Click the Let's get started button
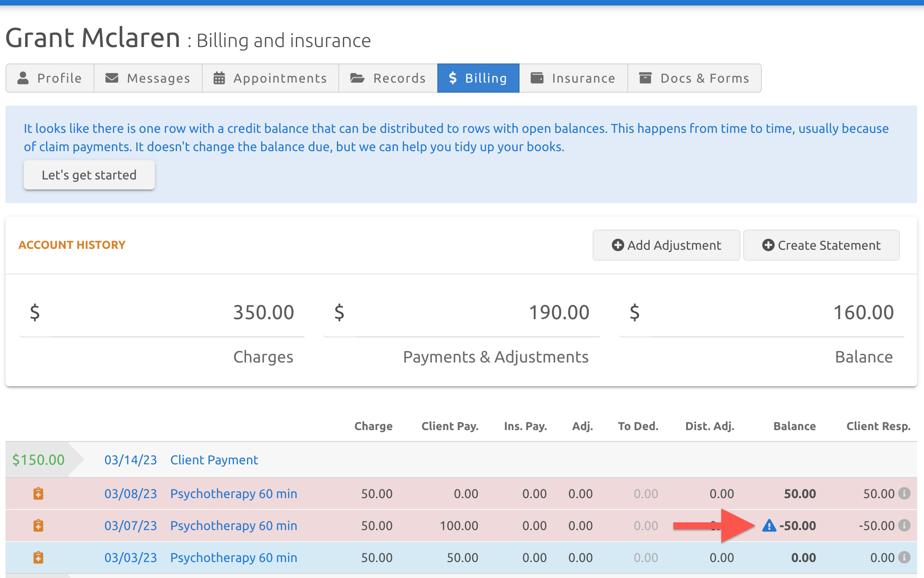The width and height of the screenshot is (924, 578). pos(89,174)
